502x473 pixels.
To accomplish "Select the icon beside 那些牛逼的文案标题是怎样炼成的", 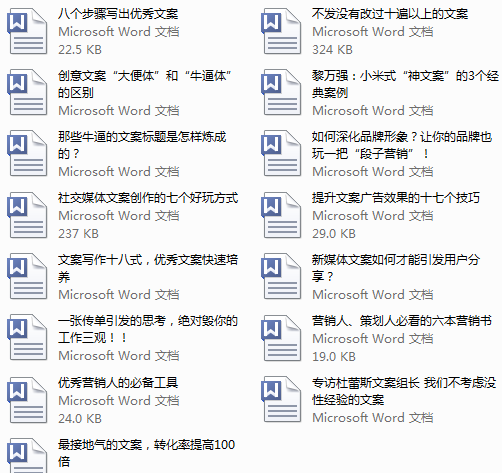I will click(x=27, y=154).
